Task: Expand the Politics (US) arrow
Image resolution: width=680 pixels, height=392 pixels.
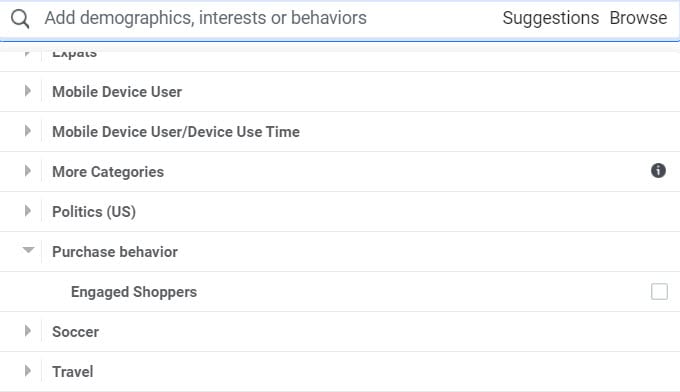Action: [x=28, y=211]
